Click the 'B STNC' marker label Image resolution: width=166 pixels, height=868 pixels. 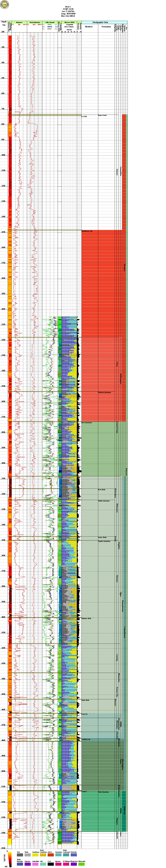(84, 117)
